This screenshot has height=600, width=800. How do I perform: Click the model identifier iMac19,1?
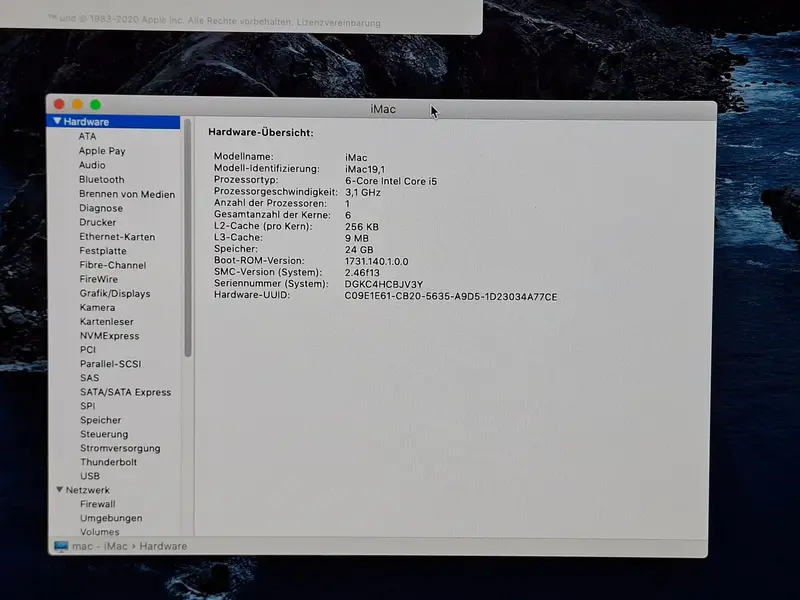pyautogui.click(x=365, y=169)
